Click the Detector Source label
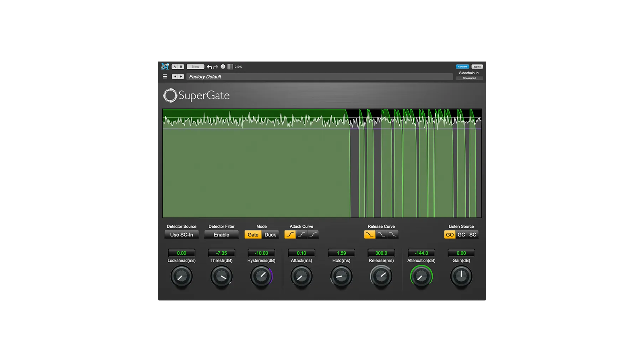Screen dimensions: 644x362 (182, 226)
